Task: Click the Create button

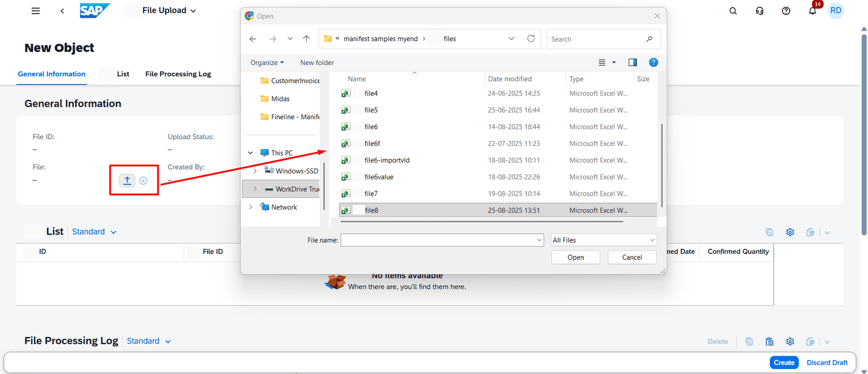Action: click(784, 363)
